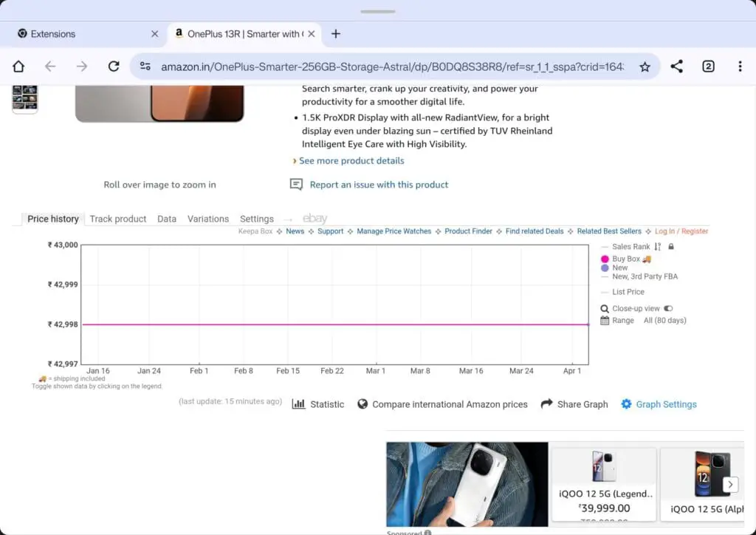Click the Graph Settings gear icon
The width and height of the screenshot is (756, 535).
626,403
